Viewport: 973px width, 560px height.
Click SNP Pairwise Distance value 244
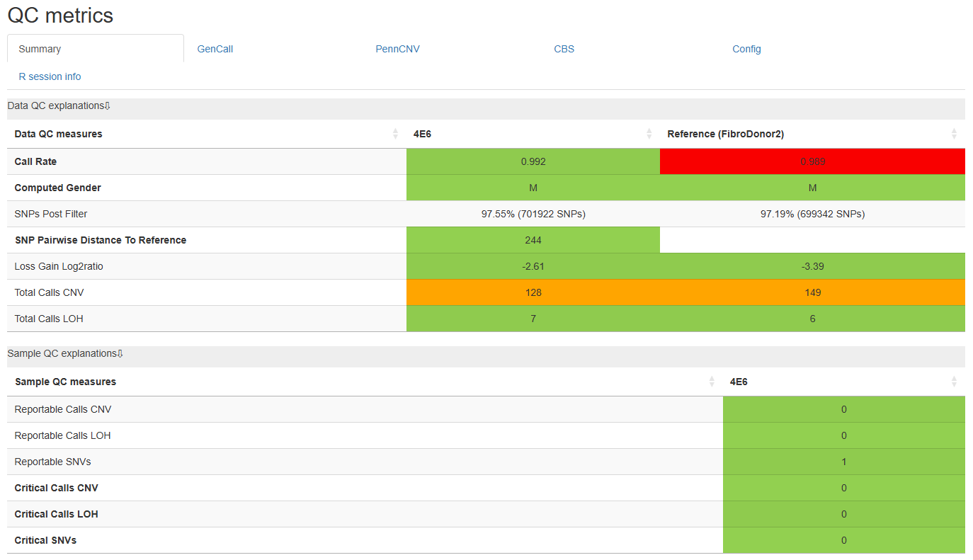(533, 240)
